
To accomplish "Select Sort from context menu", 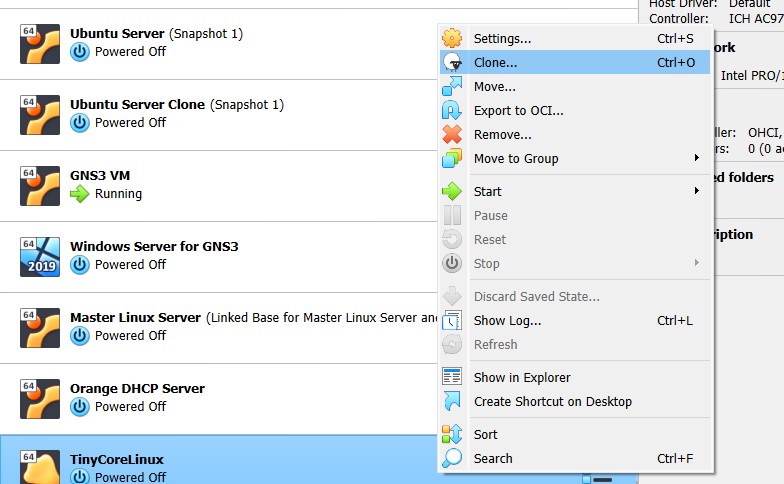I will click(575, 434).
